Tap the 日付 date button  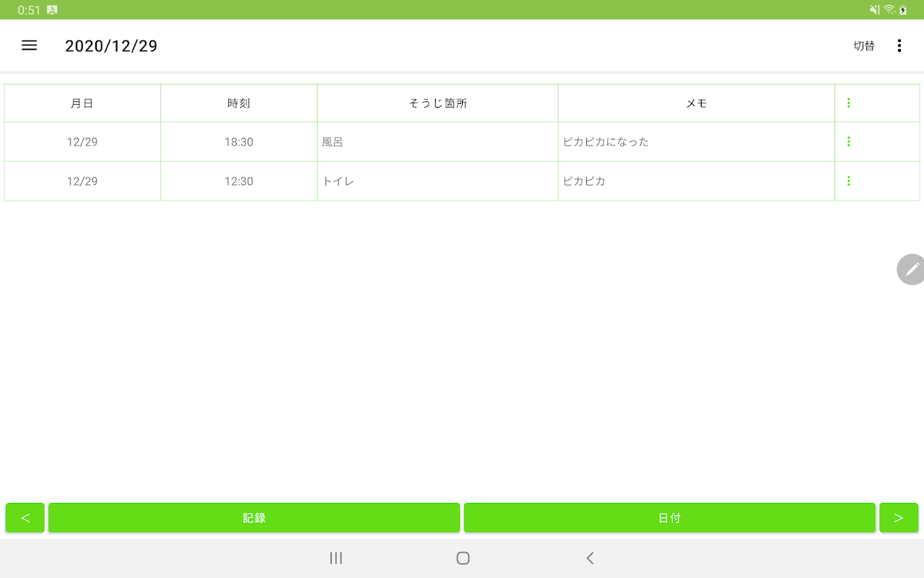tap(669, 518)
